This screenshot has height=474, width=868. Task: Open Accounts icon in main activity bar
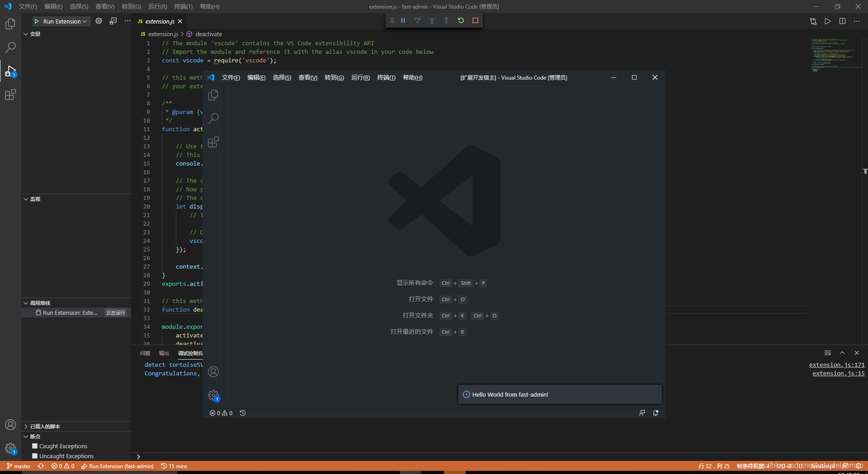pos(10,425)
